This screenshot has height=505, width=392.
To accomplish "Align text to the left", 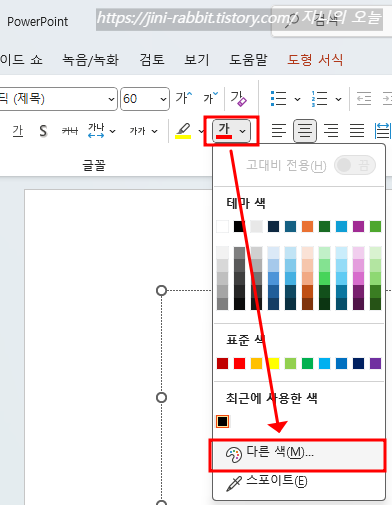I will (279, 131).
